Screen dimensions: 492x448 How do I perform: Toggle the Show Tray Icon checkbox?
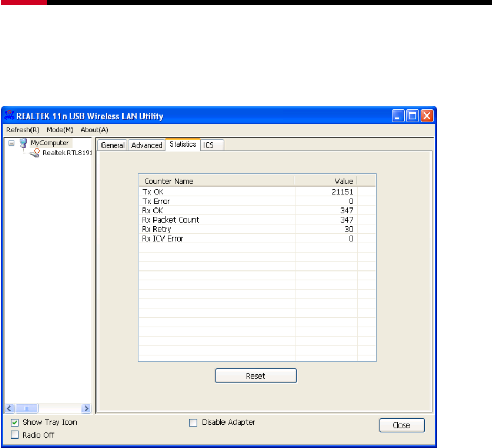pyautogui.click(x=14, y=423)
